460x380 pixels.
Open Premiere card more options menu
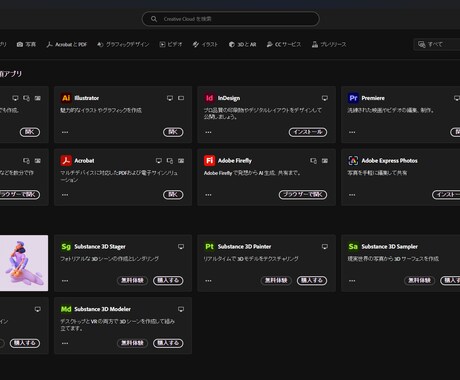point(352,132)
